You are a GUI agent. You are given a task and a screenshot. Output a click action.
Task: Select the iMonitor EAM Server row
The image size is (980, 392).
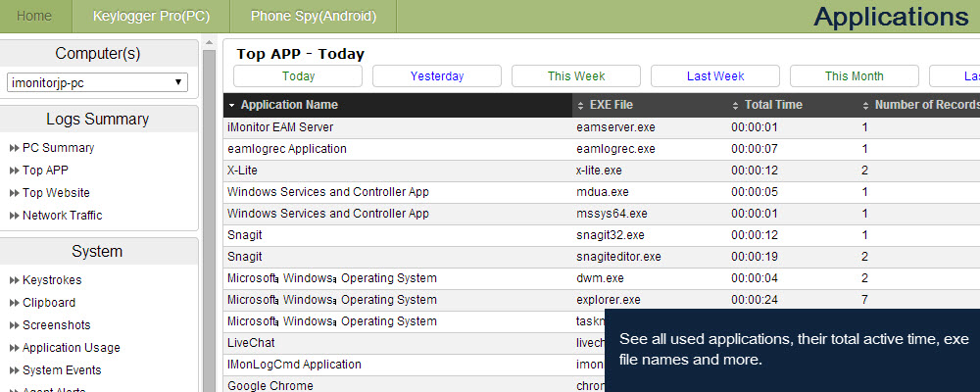[x=602, y=127]
